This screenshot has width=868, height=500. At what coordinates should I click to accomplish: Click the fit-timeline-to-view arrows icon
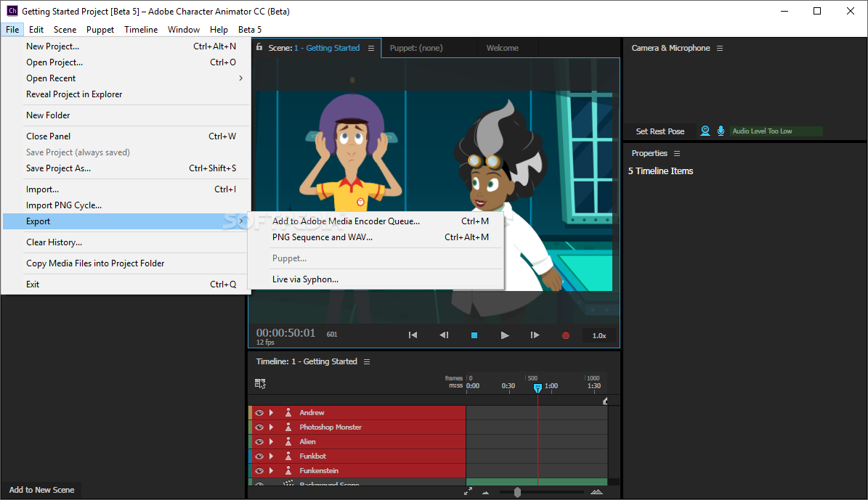pos(468,491)
